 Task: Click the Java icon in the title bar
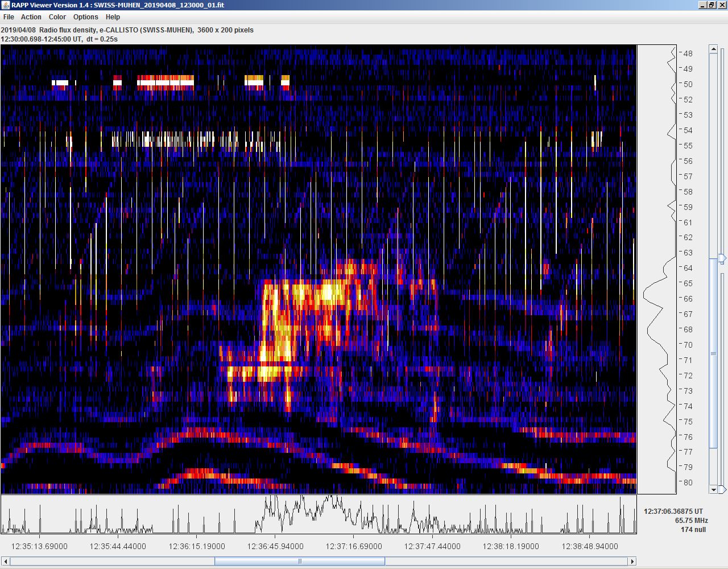point(6,5)
